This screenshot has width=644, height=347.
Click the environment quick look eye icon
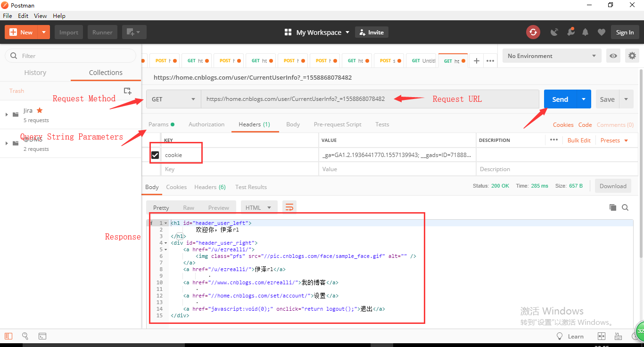click(x=613, y=56)
